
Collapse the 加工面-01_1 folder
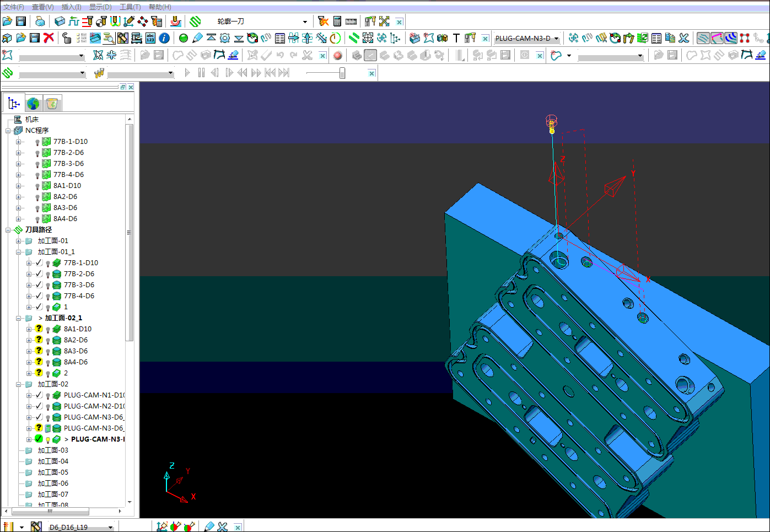(x=19, y=252)
